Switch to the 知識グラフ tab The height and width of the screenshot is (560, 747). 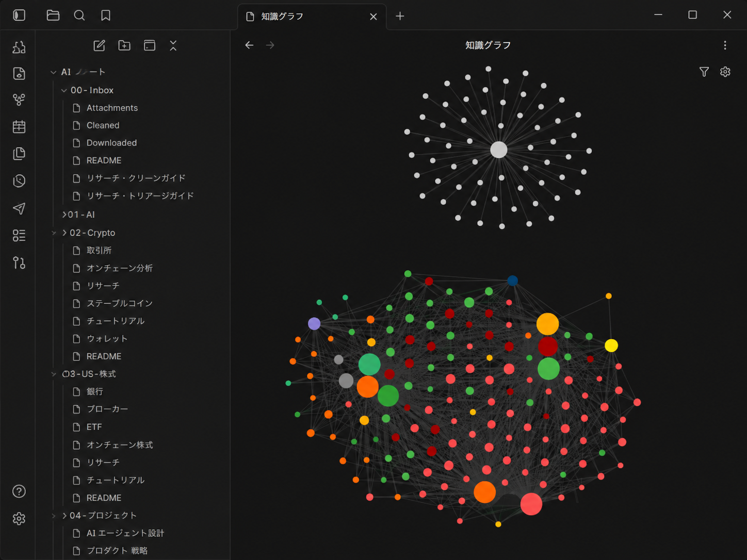pos(282,17)
